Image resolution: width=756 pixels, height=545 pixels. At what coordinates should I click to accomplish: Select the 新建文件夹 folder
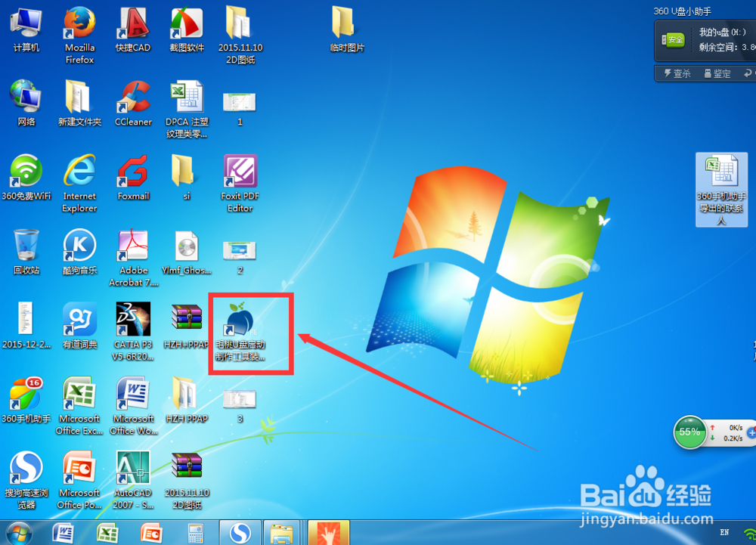[x=79, y=104]
